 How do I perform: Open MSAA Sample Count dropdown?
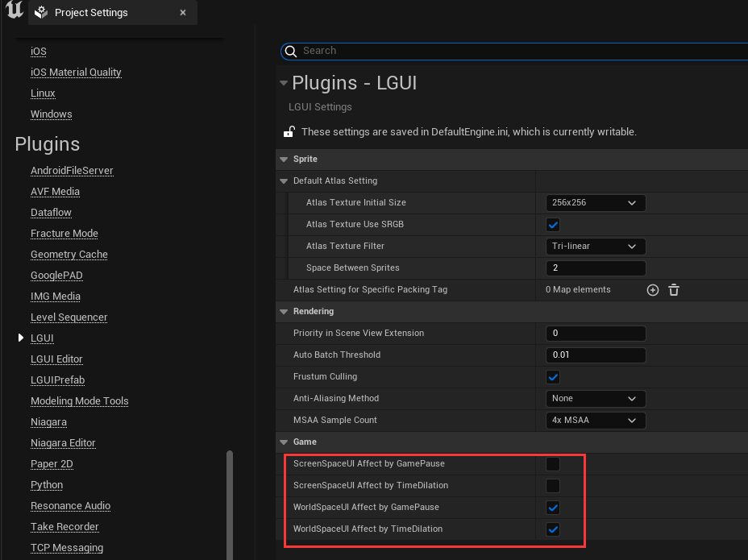[595, 421]
